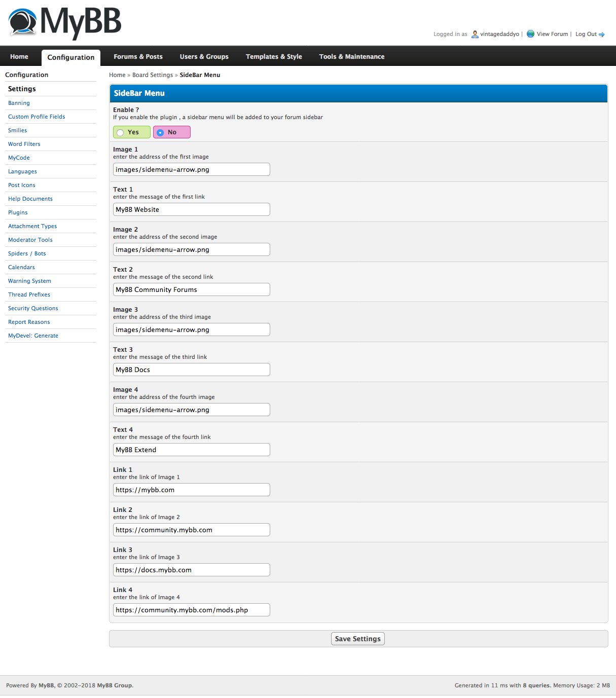Open the MyDevel: Generate sidebar link

[33, 336]
